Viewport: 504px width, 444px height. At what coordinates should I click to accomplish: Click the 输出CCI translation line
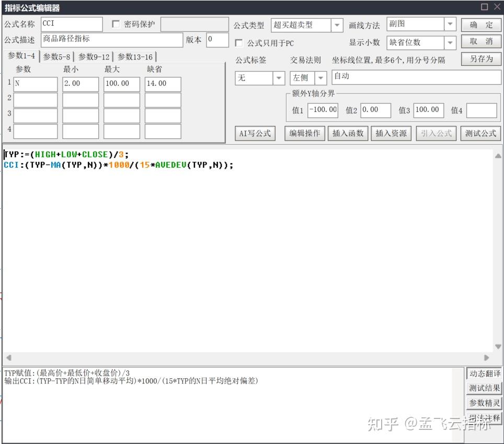coord(131,381)
